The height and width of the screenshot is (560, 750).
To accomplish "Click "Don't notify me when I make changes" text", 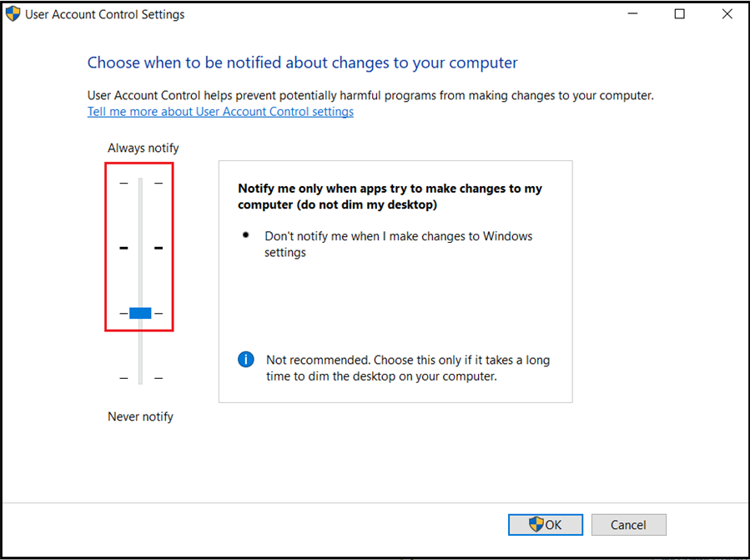I will coord(399,244).
